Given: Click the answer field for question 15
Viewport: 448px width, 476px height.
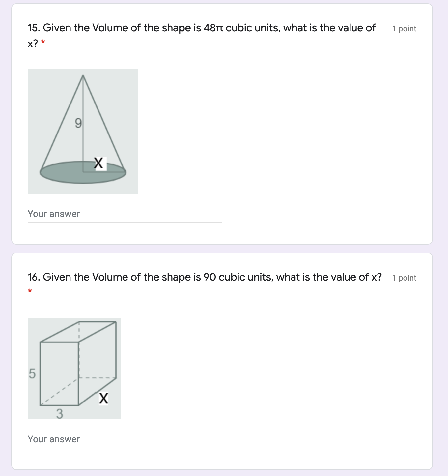Looking at the screenshot, I should pyautogui.click(x=124, y=214).
